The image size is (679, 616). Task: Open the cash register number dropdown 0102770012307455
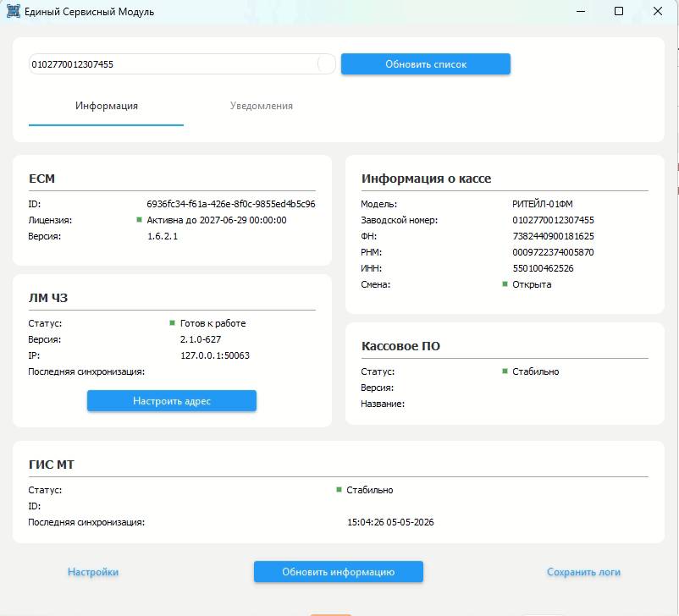182,64
